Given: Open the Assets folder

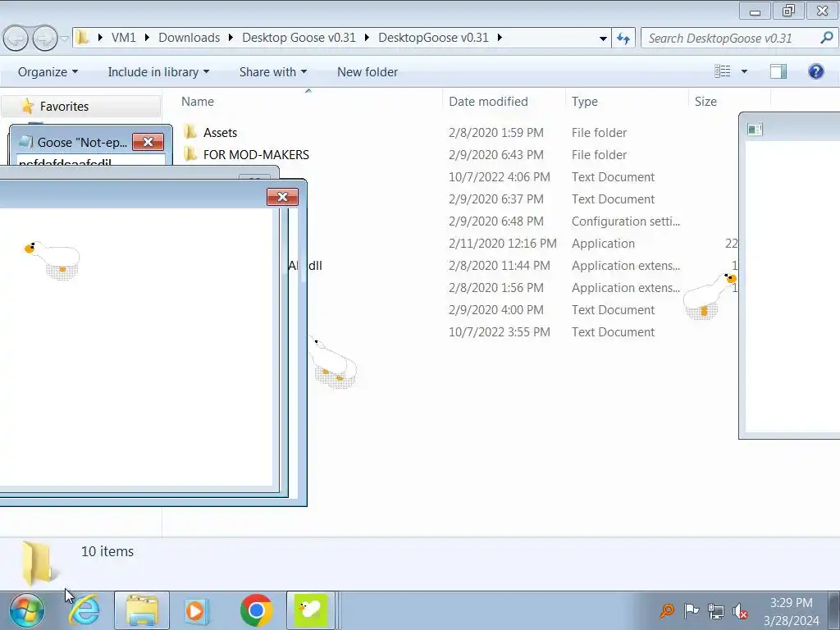Looking at the screenshot, I should click(x=220, y=132).
